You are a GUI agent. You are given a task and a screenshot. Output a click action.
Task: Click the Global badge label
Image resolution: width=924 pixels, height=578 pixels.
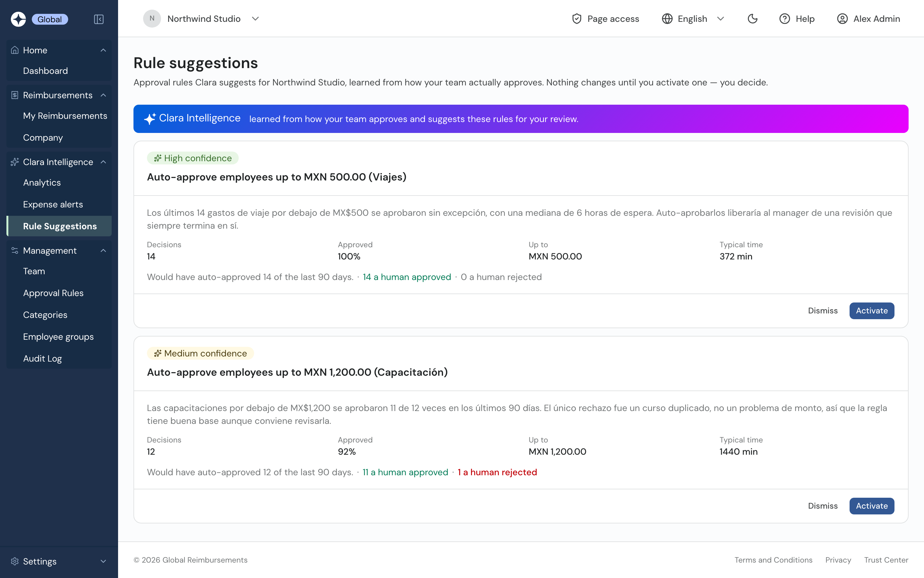(x=50, y=19)
